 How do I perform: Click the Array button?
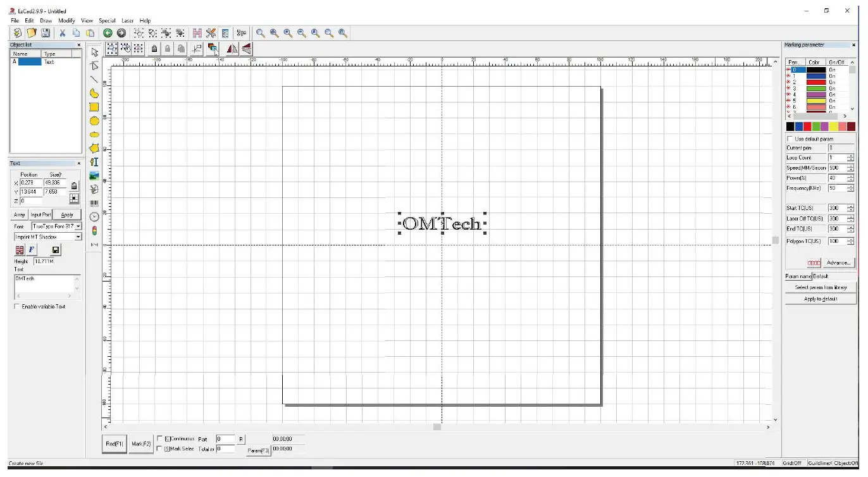click(x=20, y=214)
